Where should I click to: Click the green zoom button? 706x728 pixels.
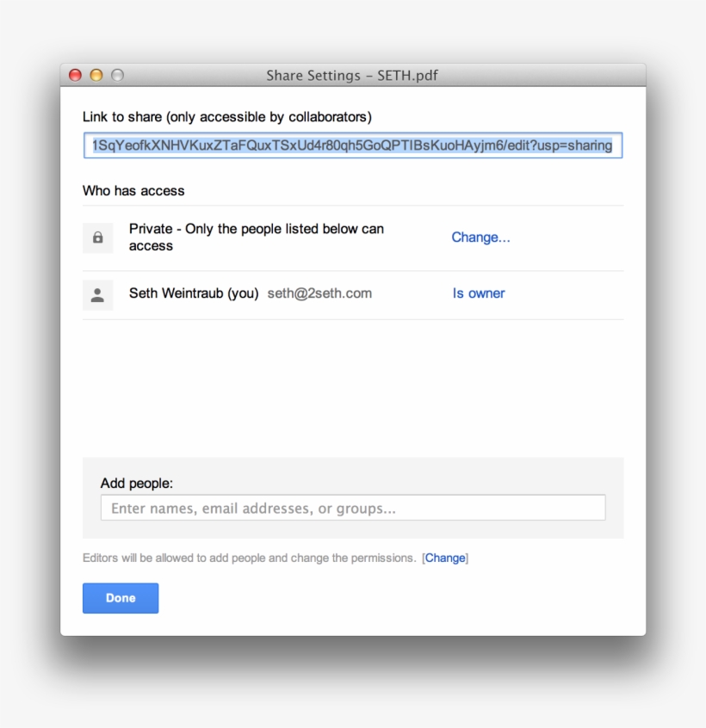point(115,75)
